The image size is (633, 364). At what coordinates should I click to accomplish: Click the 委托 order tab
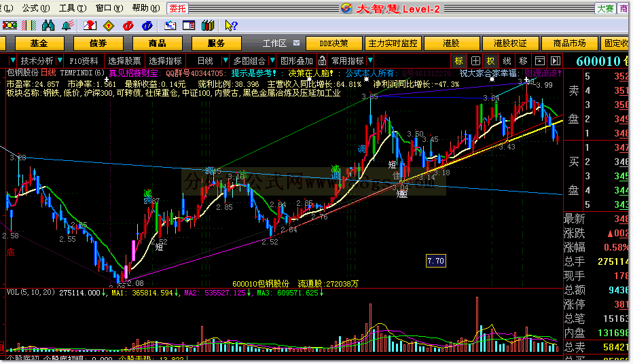click(x=177, y=8)
